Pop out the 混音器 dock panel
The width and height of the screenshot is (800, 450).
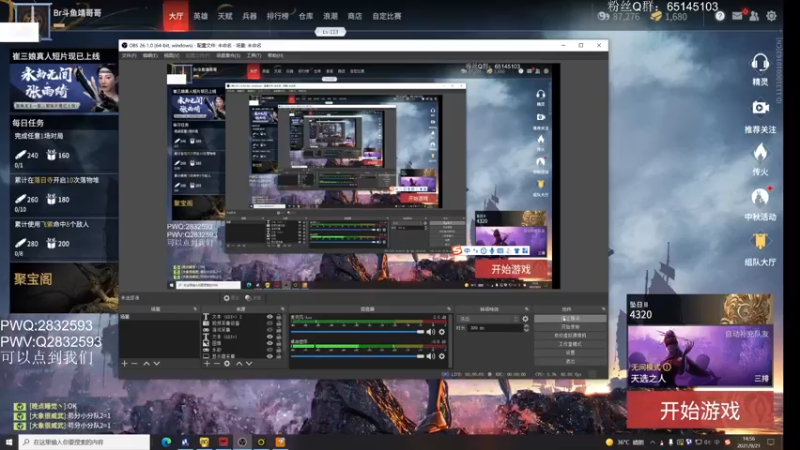(x=448, y=309)
